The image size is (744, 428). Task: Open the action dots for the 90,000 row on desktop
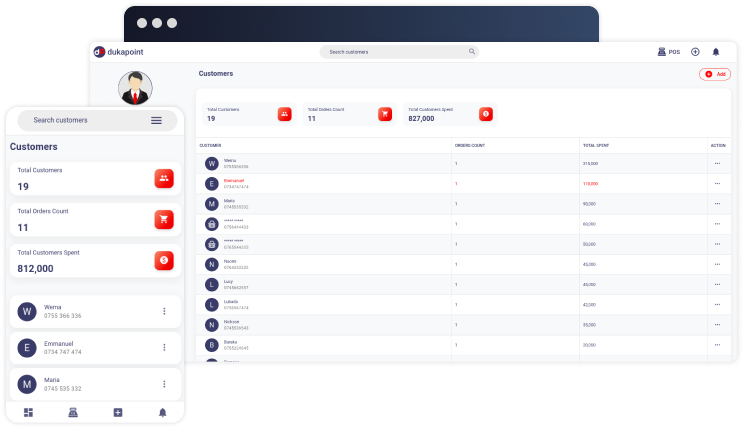coord(717,204)
